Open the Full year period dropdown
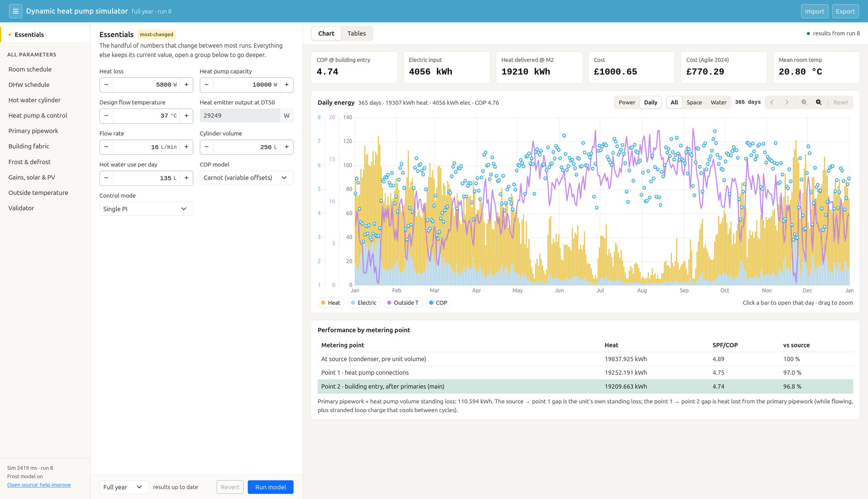The height and width of the screenshot is (499, 868). click(123, 487)
